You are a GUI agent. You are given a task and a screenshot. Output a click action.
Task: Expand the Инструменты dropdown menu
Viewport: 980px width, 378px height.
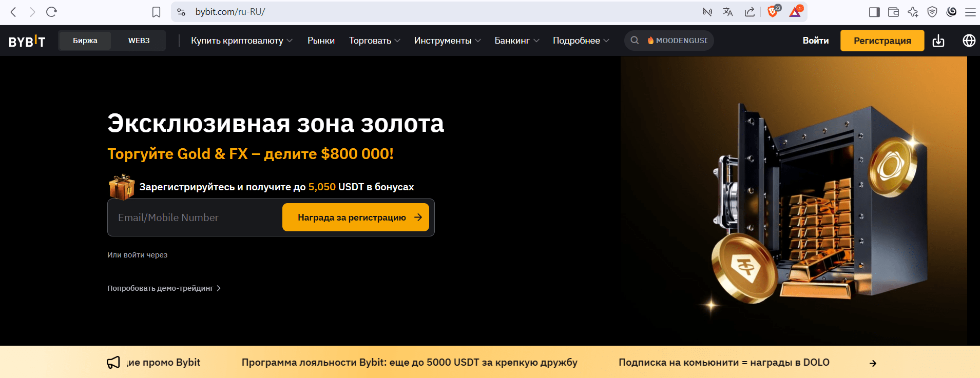coord(448,41)
